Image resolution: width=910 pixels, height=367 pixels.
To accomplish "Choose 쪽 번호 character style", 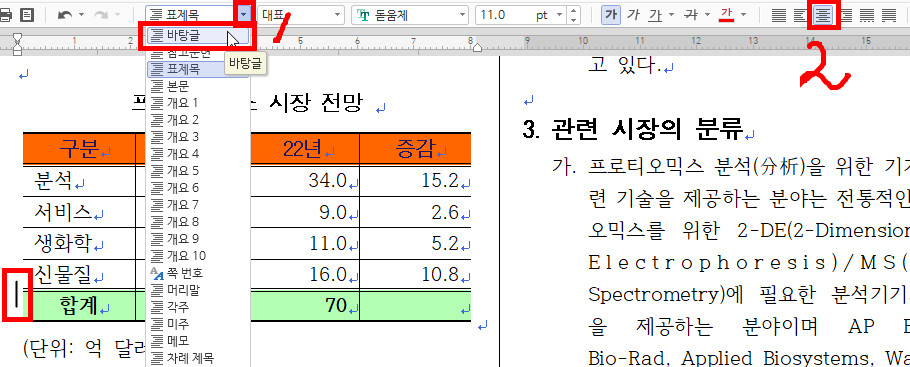I will tap(197, 272).
